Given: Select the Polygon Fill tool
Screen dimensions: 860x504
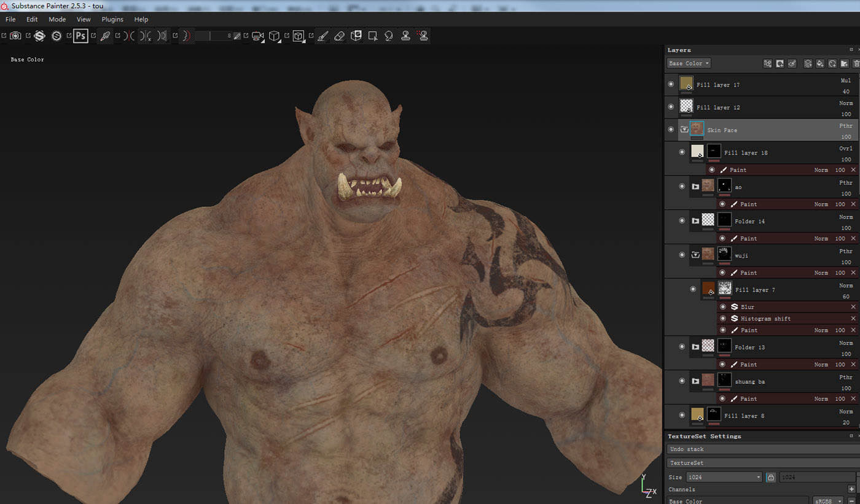Looking at the screenshot, I should tap(373, 36).
